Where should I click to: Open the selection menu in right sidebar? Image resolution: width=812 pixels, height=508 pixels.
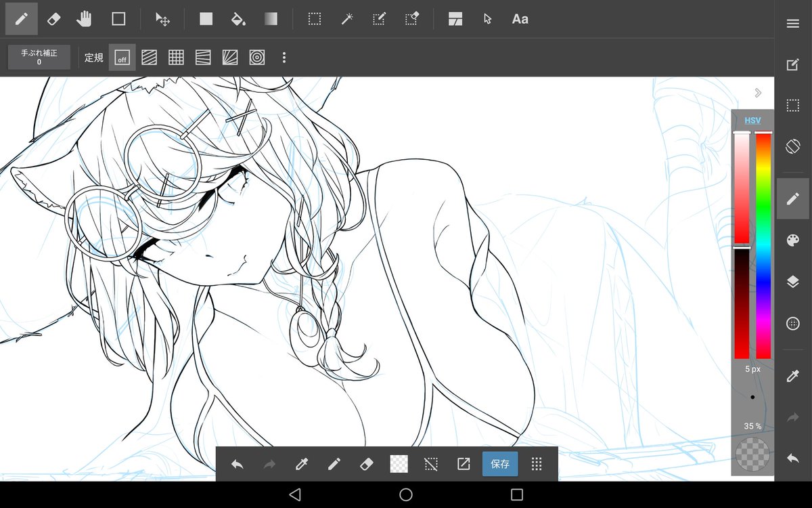(x=793, y=106)
